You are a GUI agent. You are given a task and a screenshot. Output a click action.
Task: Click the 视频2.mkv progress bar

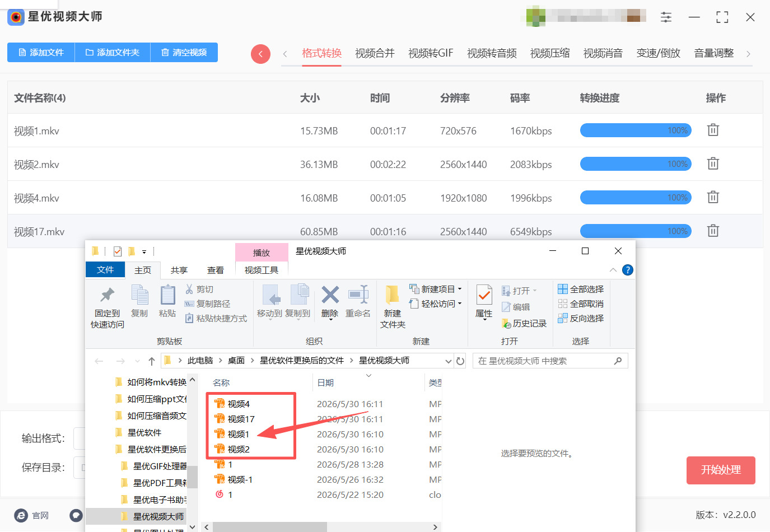(x=636, y=164)
